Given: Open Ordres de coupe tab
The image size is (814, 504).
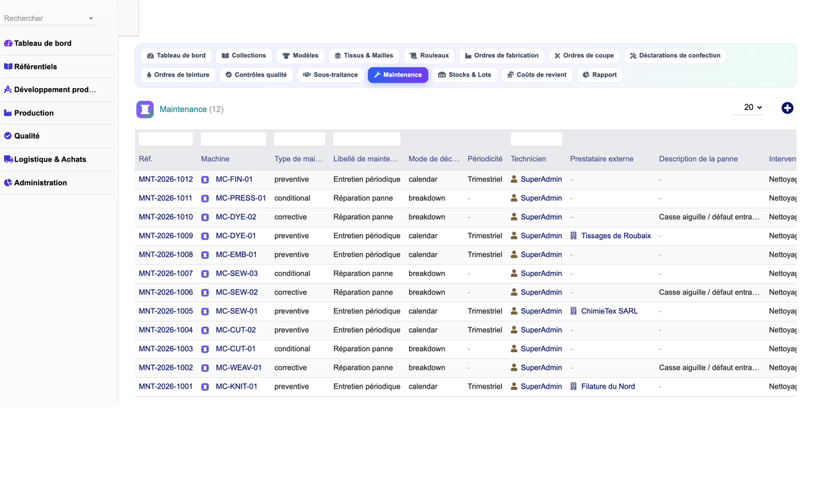Looking at the screenshot, I should pos(584,56).
